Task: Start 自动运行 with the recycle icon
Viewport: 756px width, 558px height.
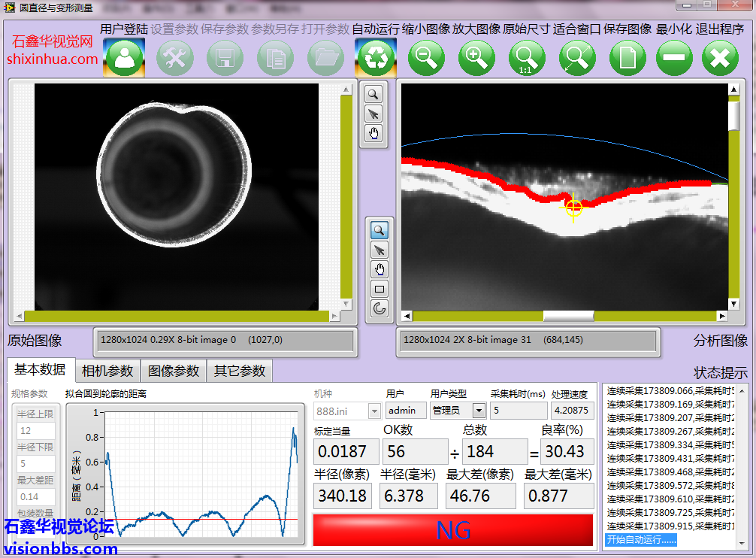Action: coord(375,58)
